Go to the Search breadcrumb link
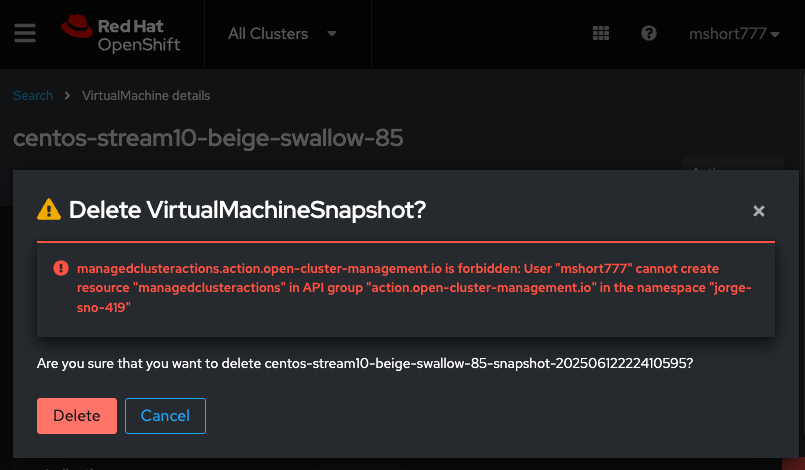The width and height of the screenshot is (805, 470). point(33,96)
